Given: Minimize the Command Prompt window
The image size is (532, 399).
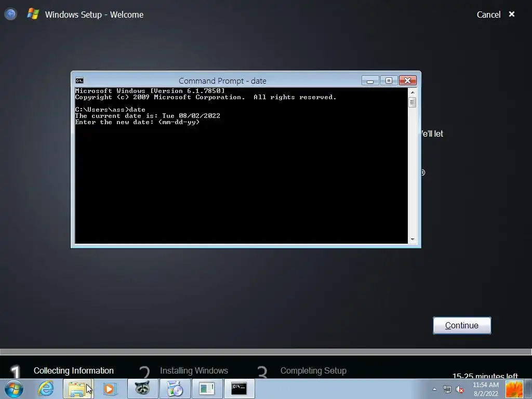Looking at the screenshot, I should (x=370, y=81).
